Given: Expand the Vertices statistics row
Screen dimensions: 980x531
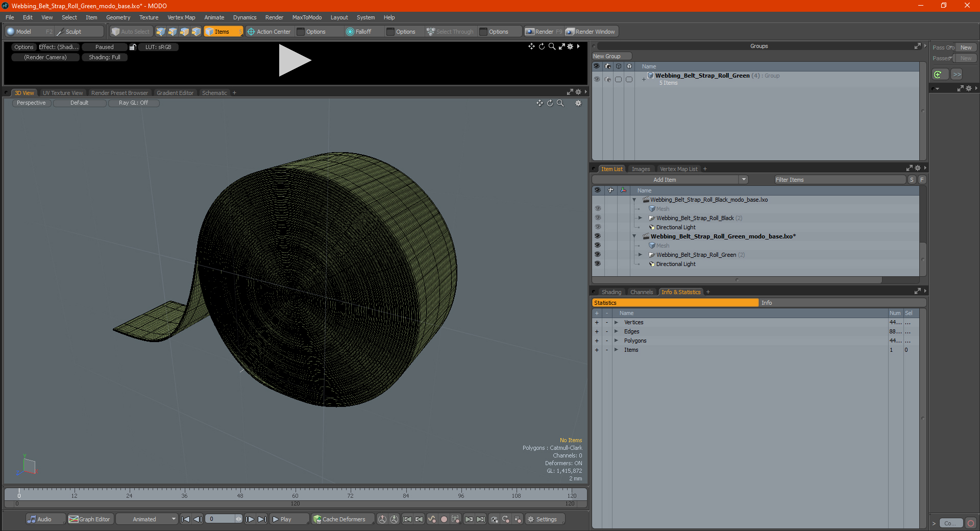Looking at the screenshot, I should point(616,322).
